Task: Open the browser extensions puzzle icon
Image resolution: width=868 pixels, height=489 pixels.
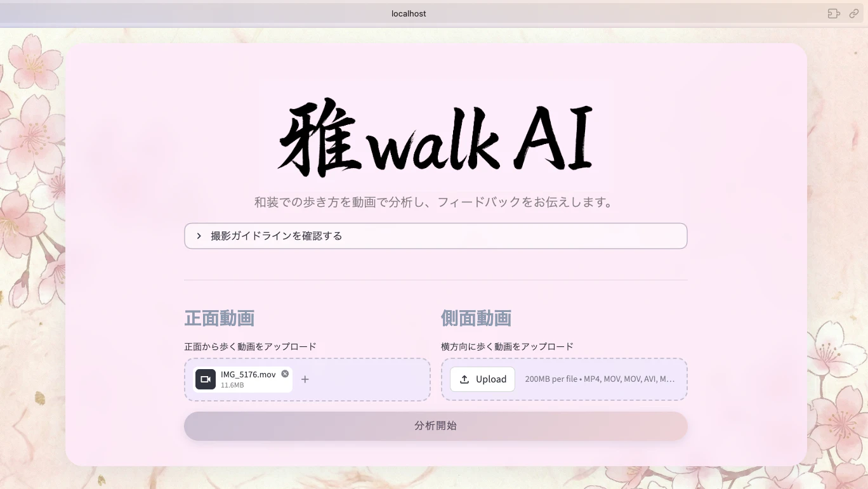Action: (833, 13)
